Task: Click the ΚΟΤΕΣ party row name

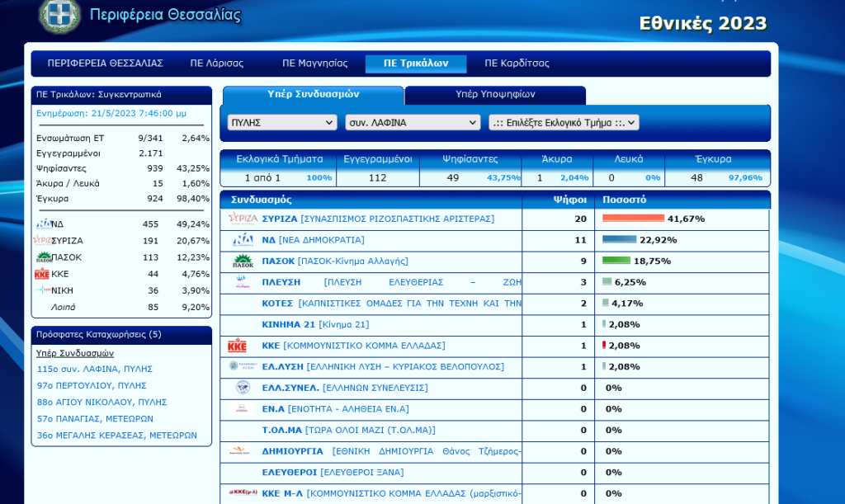Action: pyautogui.click(x=391, y=304)
